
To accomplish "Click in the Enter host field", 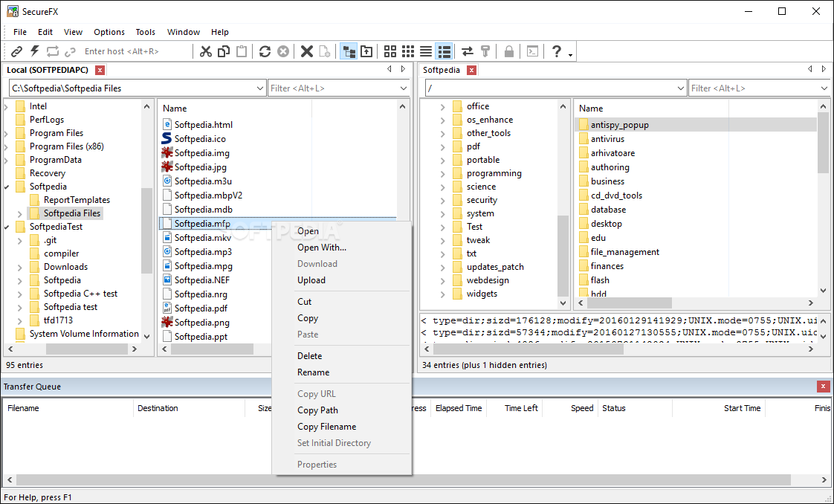I will [x=136, y=51].
